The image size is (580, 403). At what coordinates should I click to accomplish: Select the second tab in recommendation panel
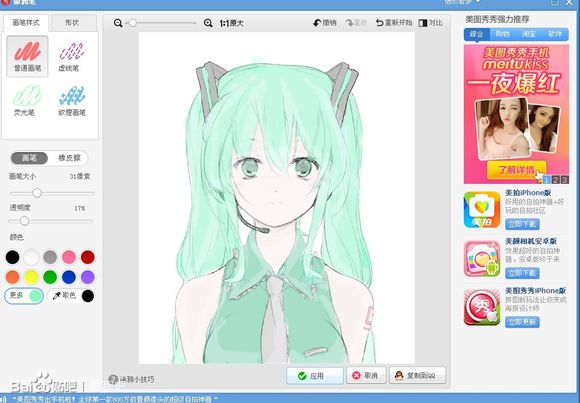tap(503, 34)
